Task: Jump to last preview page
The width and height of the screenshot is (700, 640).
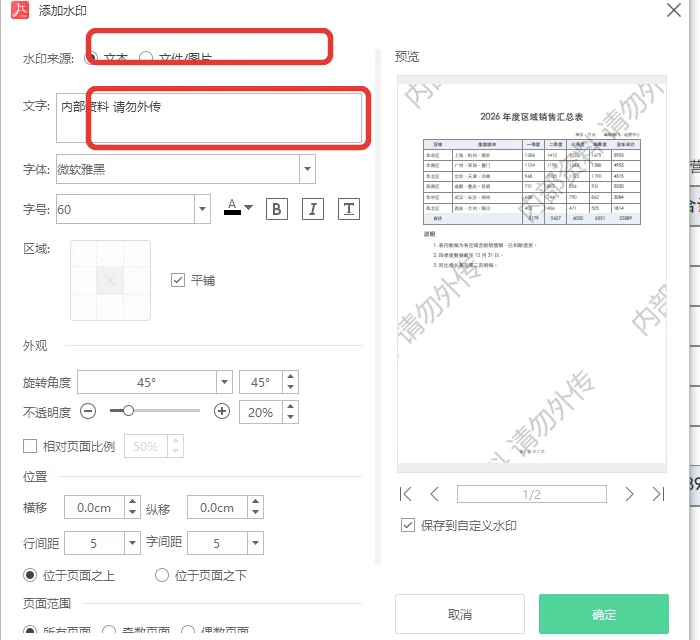Action: [658, 494]
